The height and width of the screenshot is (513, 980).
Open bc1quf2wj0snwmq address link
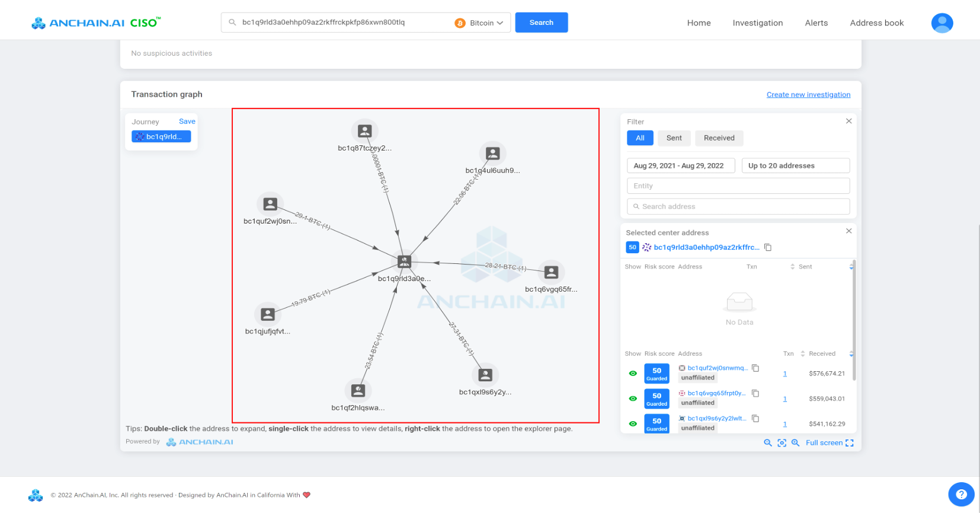[718, 368]
